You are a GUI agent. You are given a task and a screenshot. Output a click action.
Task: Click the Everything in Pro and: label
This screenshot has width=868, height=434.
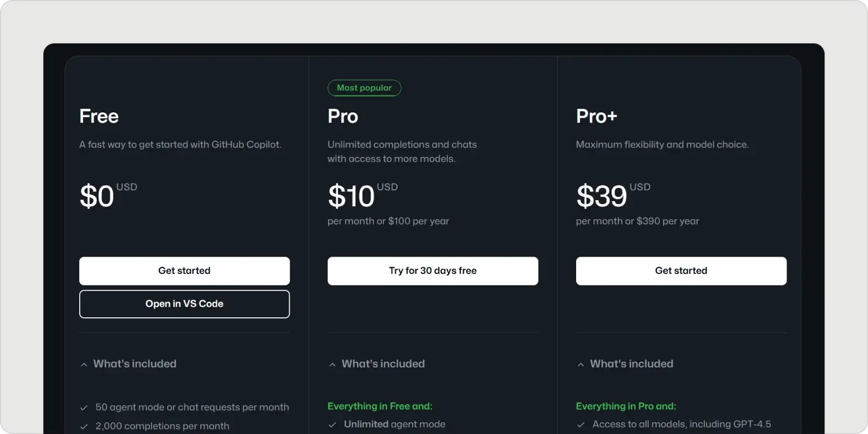click(x=626, y=406)
